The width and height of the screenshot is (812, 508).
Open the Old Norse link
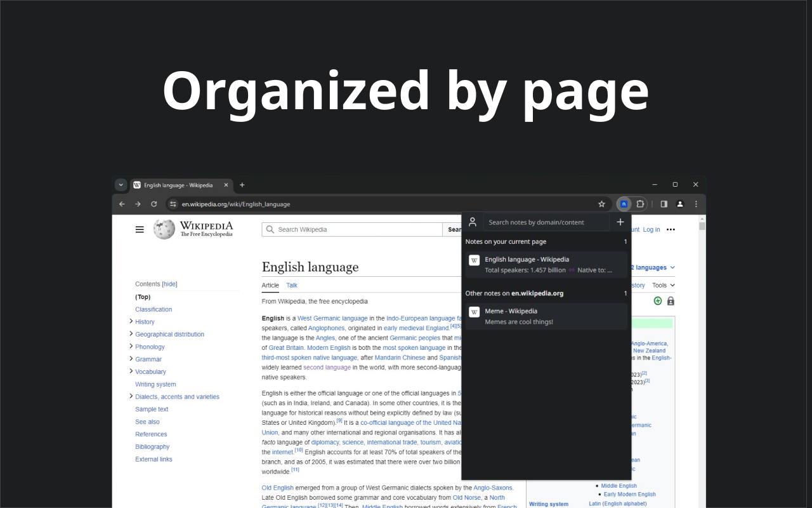(x=467, y=498)
